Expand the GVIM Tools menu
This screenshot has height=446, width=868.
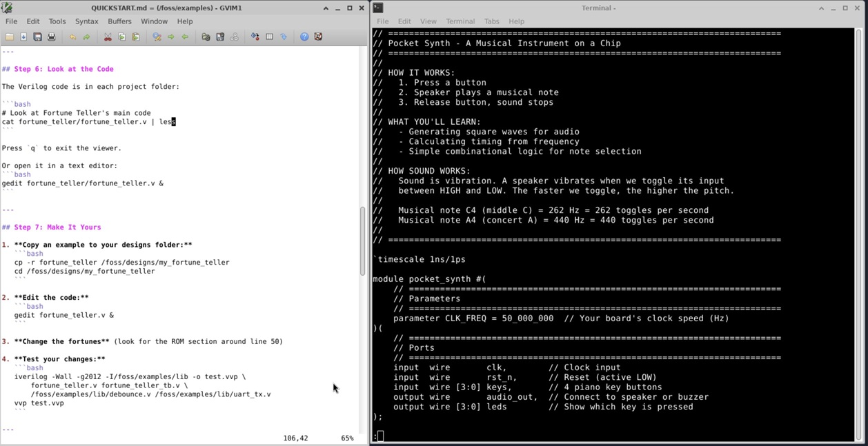[x=57, y=21]
